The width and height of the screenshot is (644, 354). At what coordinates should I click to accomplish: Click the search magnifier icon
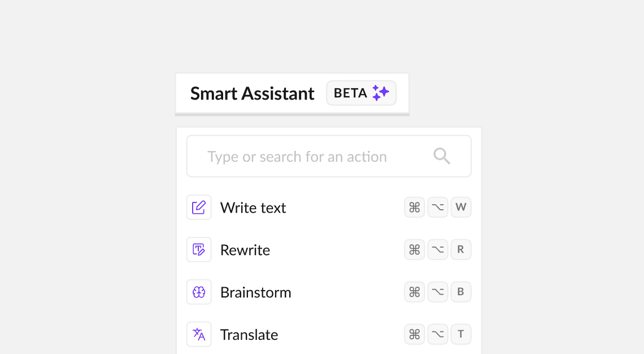tap(442, 156)
